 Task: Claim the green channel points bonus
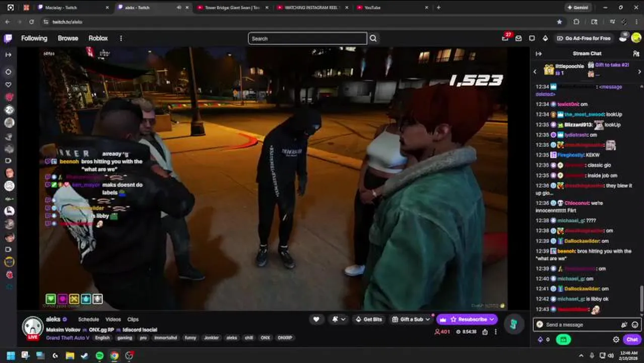click(x=563, y=340)
